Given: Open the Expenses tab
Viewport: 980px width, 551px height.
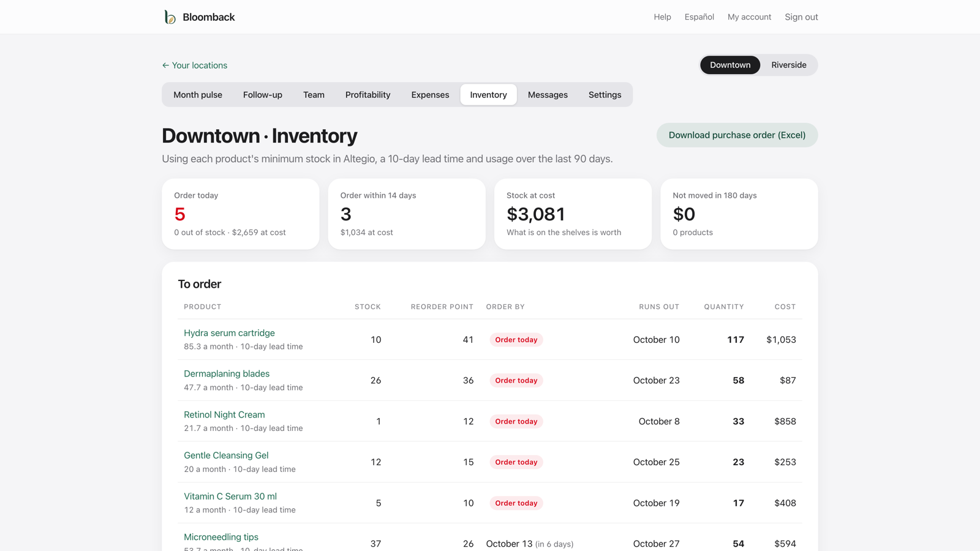Looking at the screenshot, I should pos(430,95).
